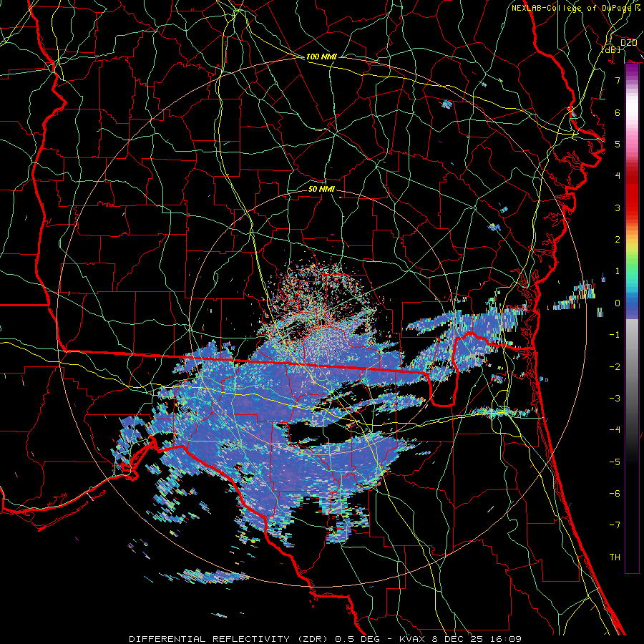Click the 2 value on the color scale

coord(618,240)
